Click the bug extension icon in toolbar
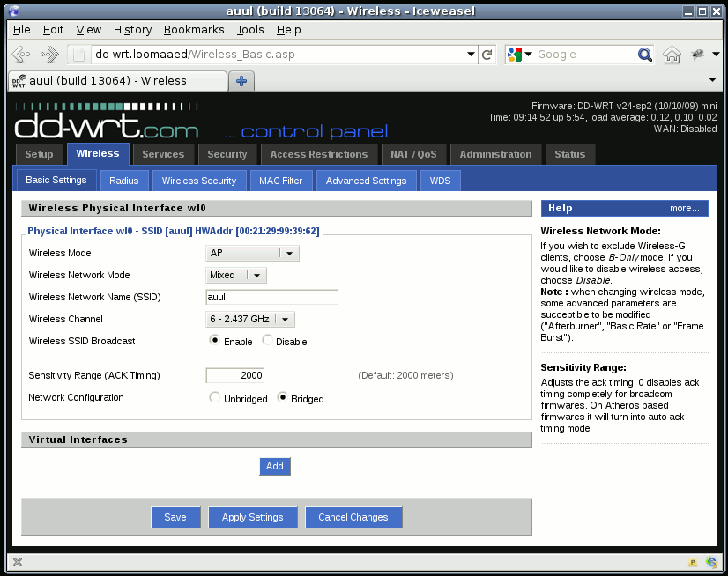This screenshot has width=728, height=576. [697, 55]
